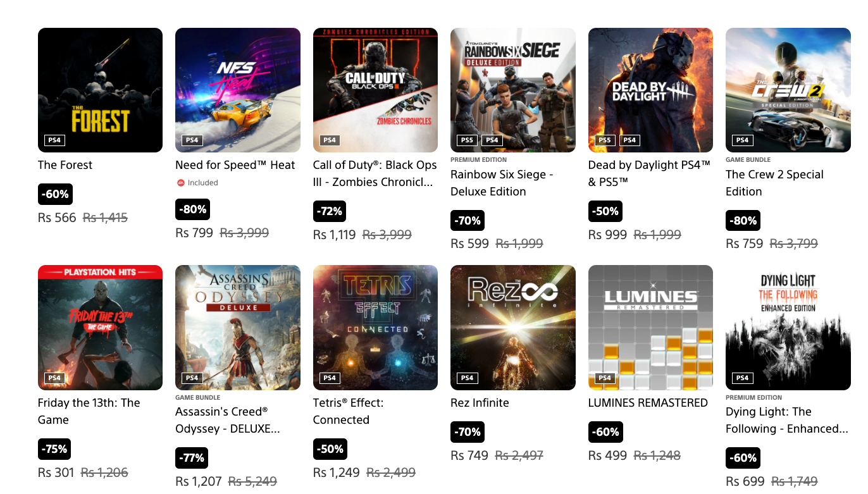Select Call of Duty Black Ops III title
Screen dimensions: 868x494
tap(375, 173)
